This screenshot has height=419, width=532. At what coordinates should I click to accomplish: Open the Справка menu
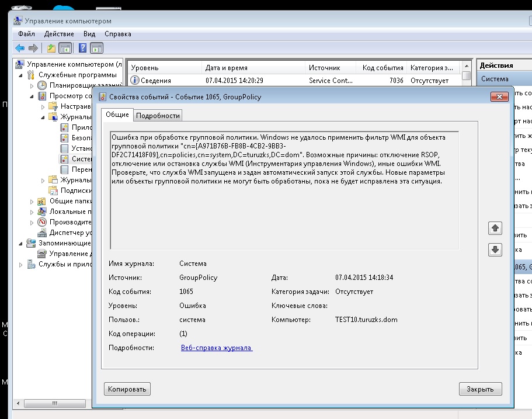point(118,34)
